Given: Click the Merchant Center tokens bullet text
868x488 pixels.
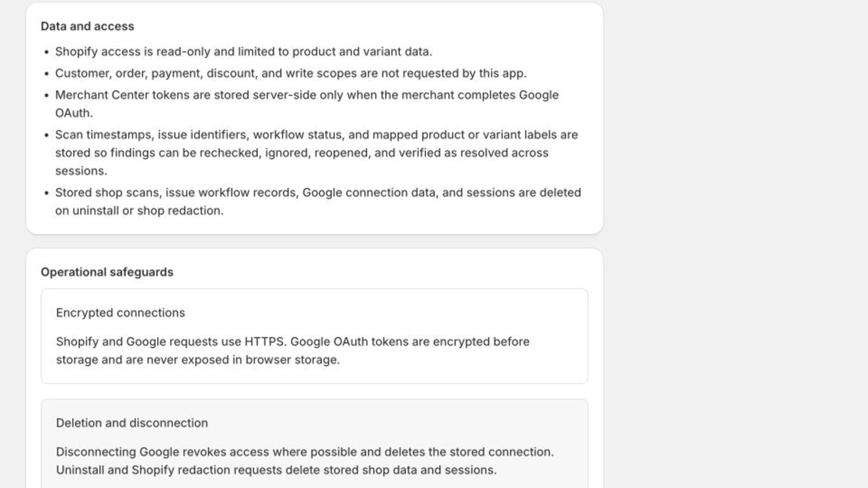Looking at the screenshot, I should 307,104.
